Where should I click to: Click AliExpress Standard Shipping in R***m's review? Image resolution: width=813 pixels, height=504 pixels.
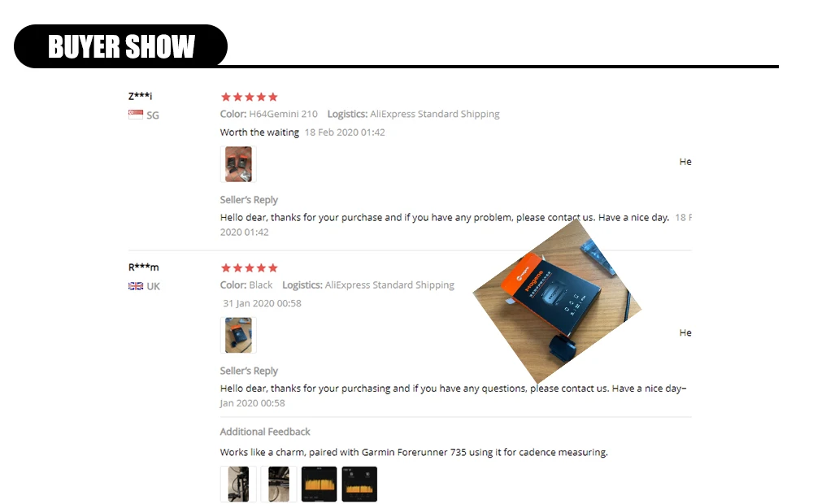click(x=389, y=285)
